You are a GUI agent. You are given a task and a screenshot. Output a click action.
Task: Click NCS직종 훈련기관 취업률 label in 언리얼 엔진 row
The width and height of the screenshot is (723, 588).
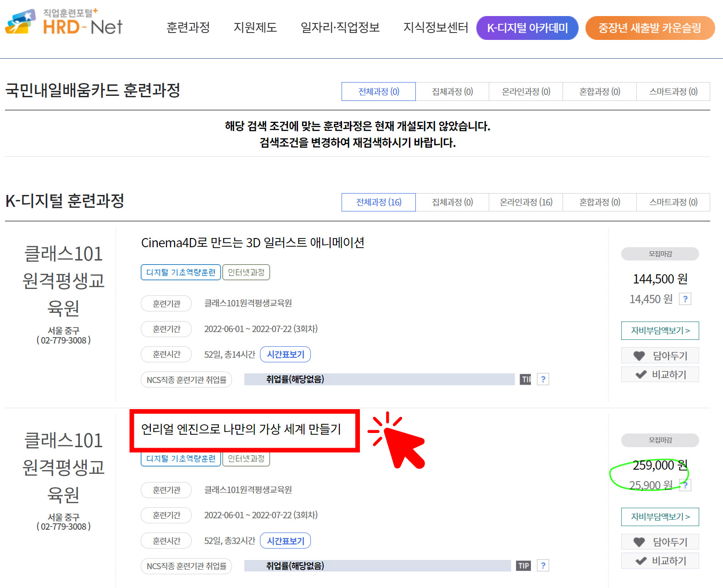click(186, 566)
